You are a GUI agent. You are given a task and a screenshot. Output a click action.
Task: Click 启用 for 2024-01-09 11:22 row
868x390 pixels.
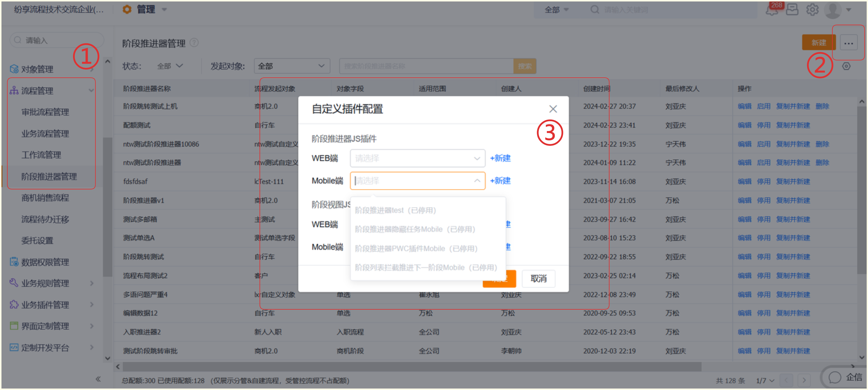point(763,163)
